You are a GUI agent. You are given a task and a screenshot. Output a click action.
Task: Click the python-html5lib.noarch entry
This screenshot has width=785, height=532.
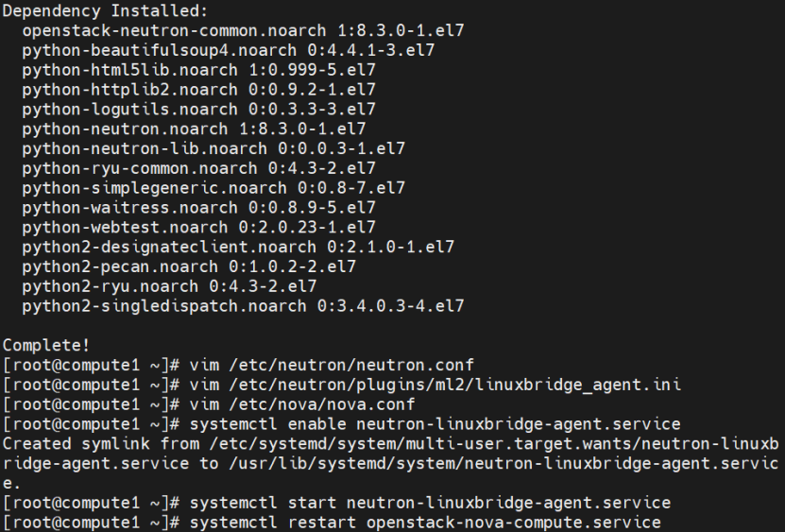pyautogui.click(x=198, y=70)
